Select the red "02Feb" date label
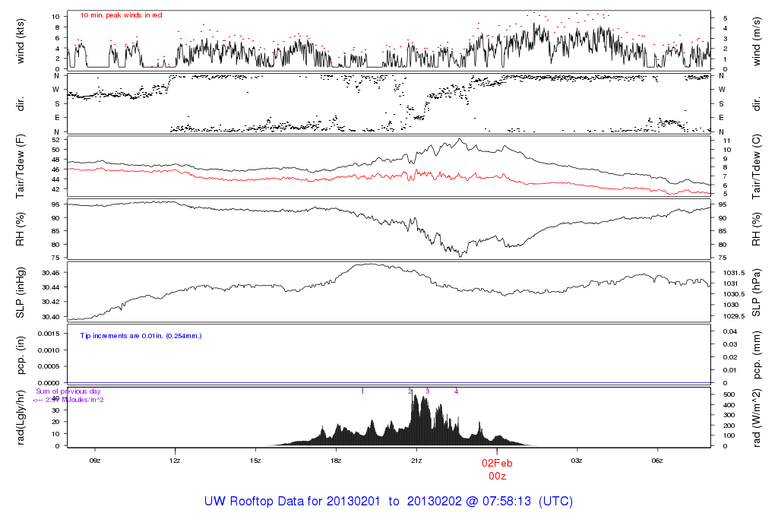Screen dimensions: 778x532 coord(497,462)
